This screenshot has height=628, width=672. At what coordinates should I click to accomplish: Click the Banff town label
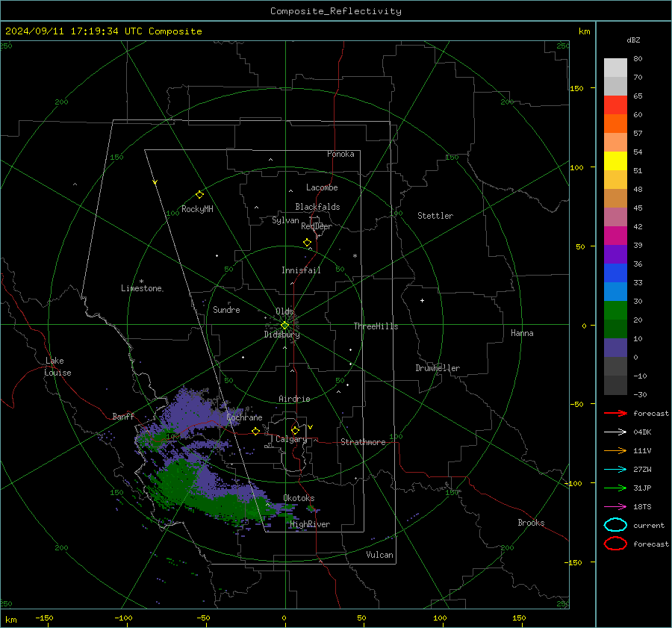[123, 416]
